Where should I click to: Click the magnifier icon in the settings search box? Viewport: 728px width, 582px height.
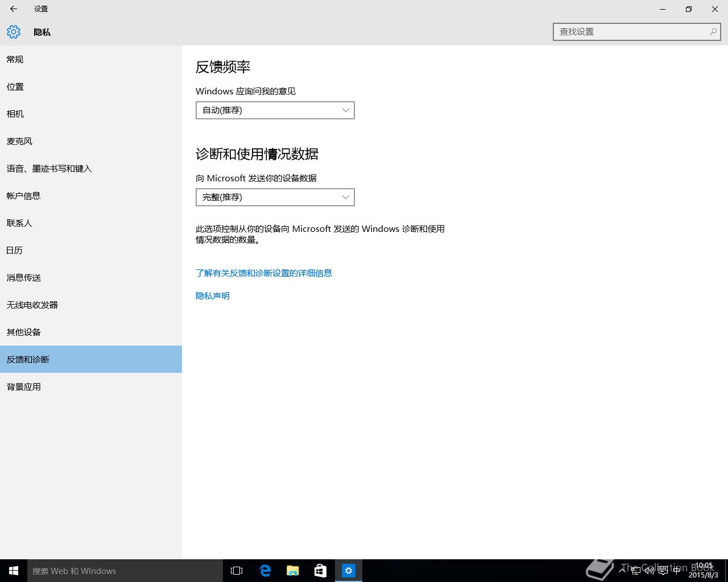pyautogui.click(x=713, y=32)
